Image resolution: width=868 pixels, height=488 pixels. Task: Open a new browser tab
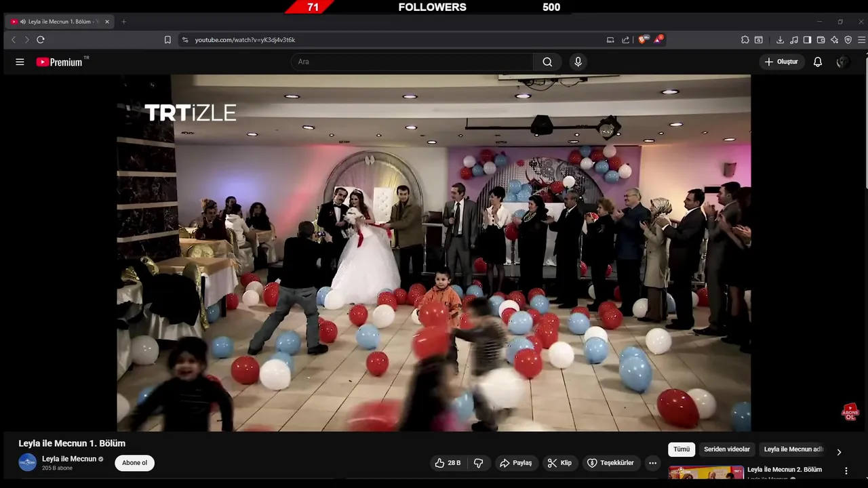click(123, 22)
